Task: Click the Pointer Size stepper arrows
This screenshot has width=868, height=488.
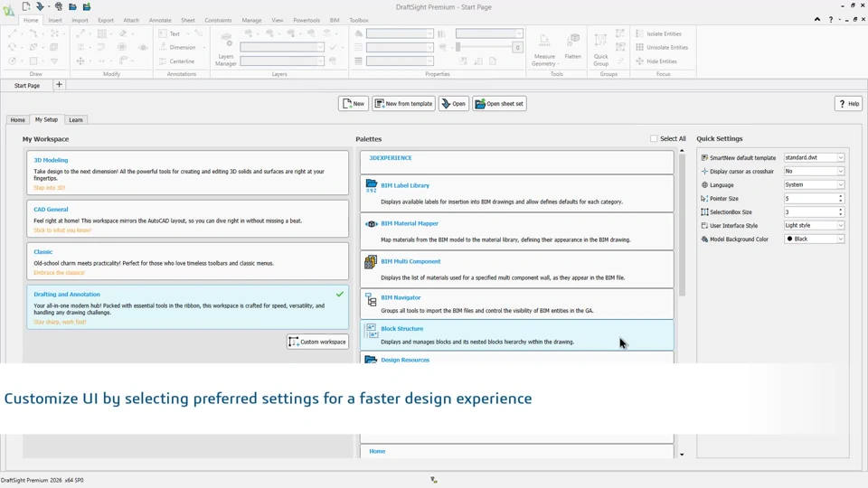Action: tap(840, 198)
